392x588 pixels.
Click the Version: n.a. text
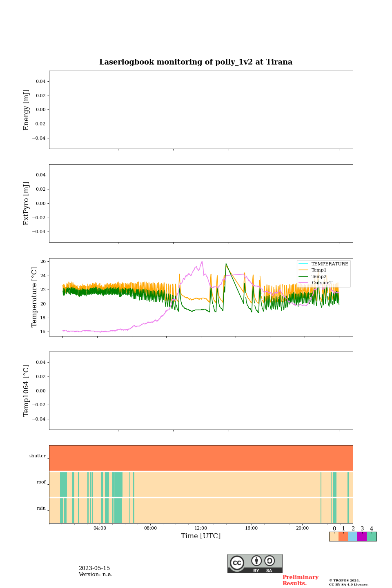pyautogui.click(x=96, y=575)
